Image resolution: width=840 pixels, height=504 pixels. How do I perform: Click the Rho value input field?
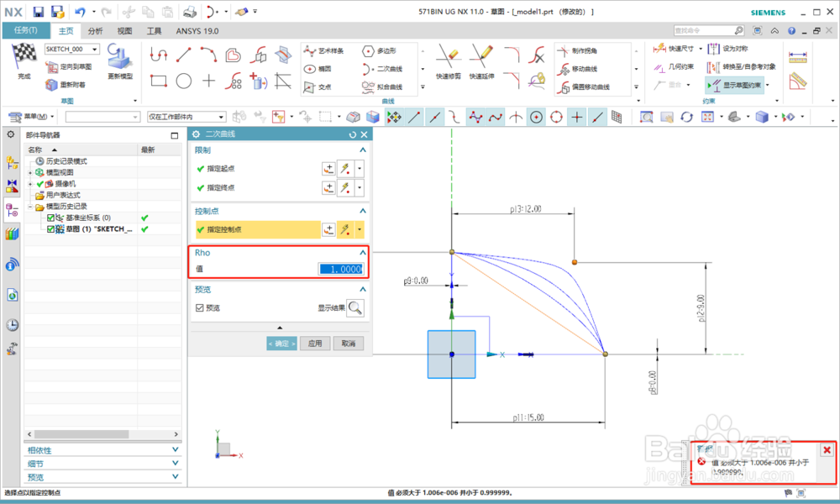[341, 269]
